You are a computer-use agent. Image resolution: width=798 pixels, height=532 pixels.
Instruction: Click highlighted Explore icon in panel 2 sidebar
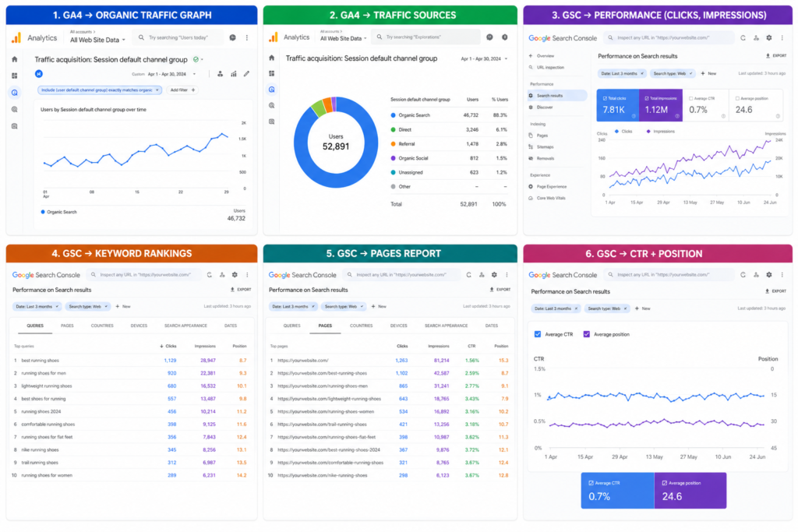click(x=272, y=90)
